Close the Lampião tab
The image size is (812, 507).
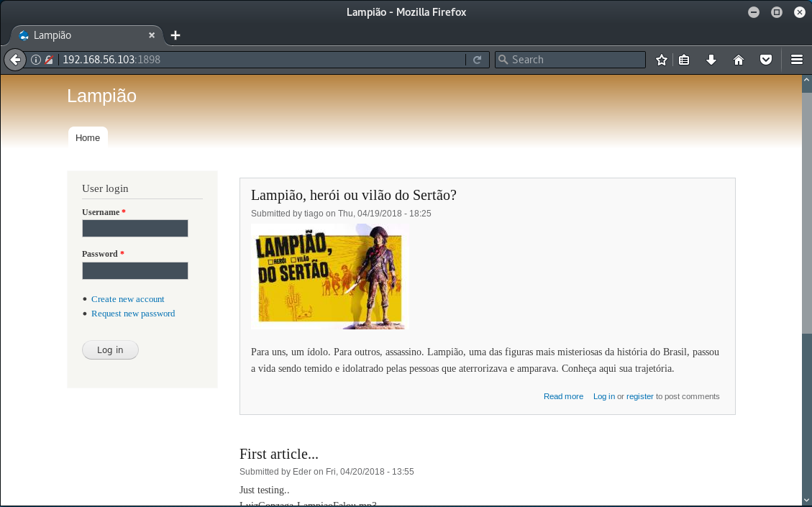152,35
